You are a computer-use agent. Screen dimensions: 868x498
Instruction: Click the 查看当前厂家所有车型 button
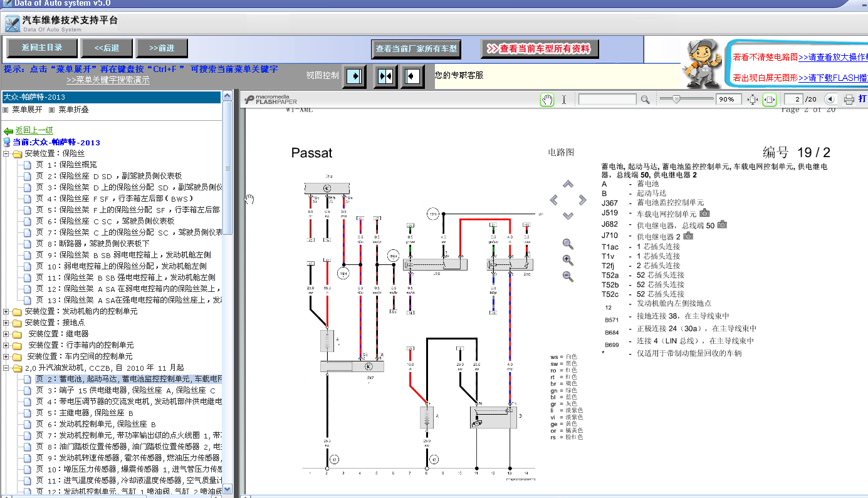(x=416, y=48)
